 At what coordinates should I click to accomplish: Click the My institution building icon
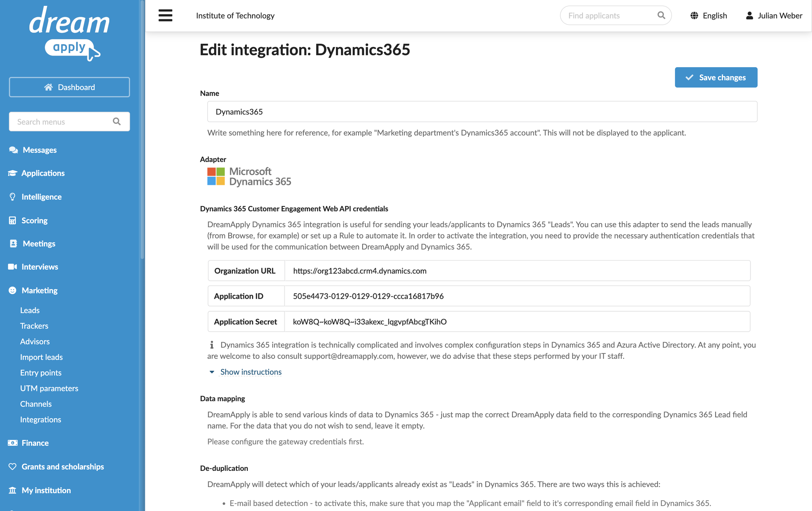13,490
